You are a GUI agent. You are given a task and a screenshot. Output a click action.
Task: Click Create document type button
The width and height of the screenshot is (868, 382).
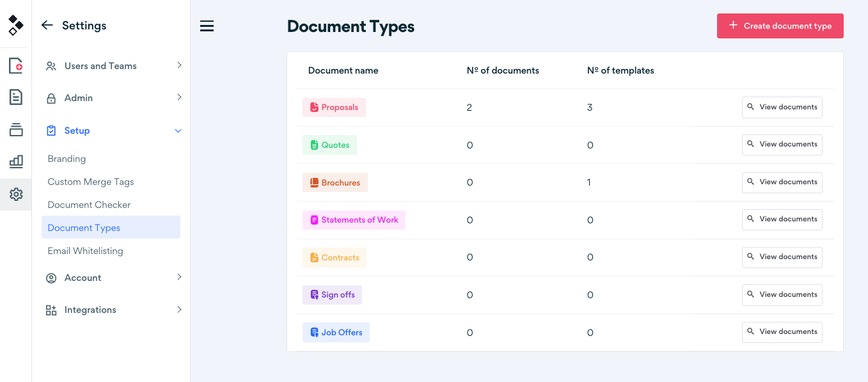point(780,26)
